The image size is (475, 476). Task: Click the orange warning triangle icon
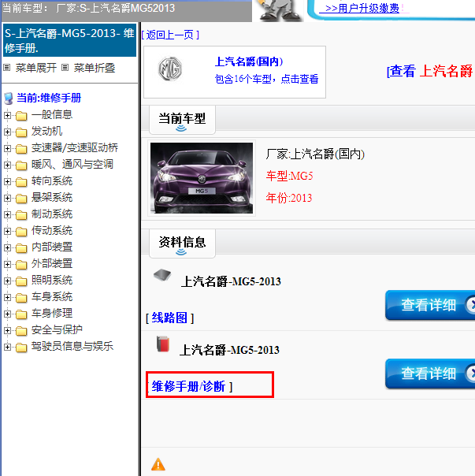point(158,464)
